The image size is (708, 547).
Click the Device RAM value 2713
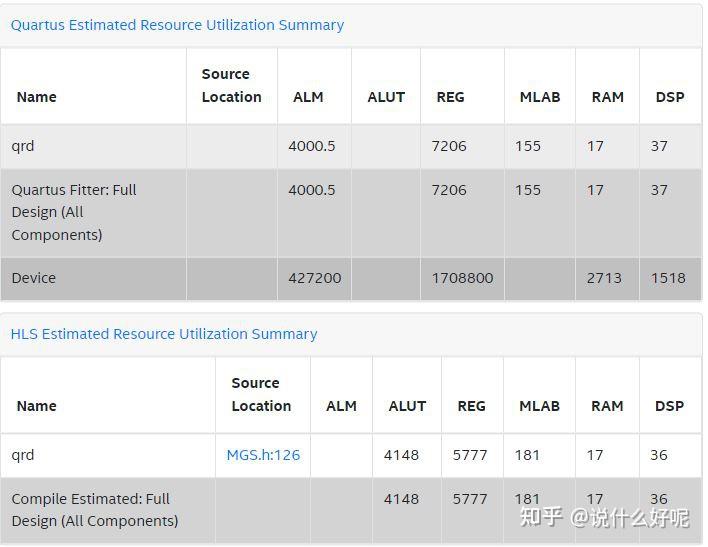(x=604, y=278)
